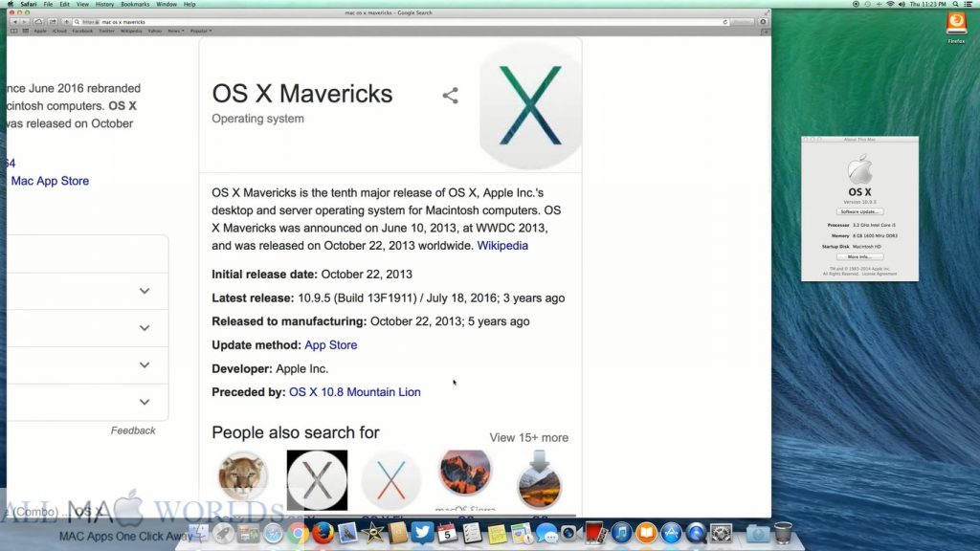Viewport: 980px width, 551px height.
Task: Open the Safari application menu
Action: pos(29,5)
